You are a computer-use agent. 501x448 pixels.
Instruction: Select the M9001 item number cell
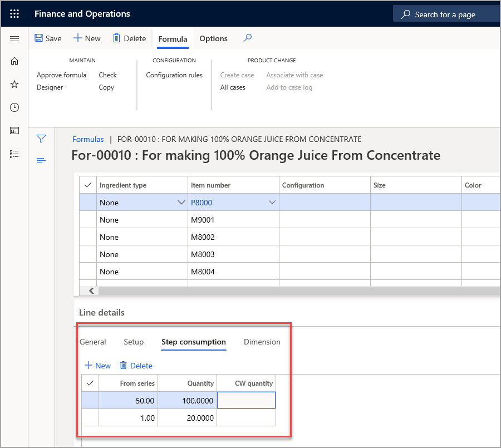click(233, 219)
